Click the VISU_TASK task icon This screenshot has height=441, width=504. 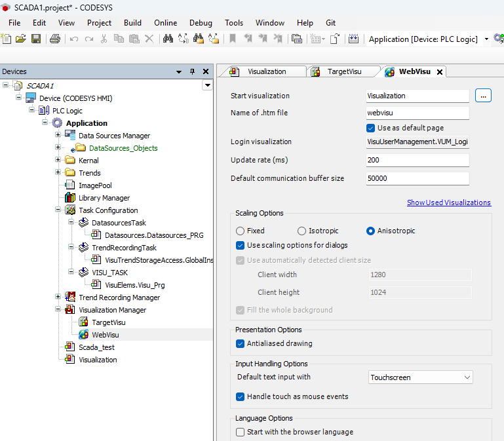84,272
